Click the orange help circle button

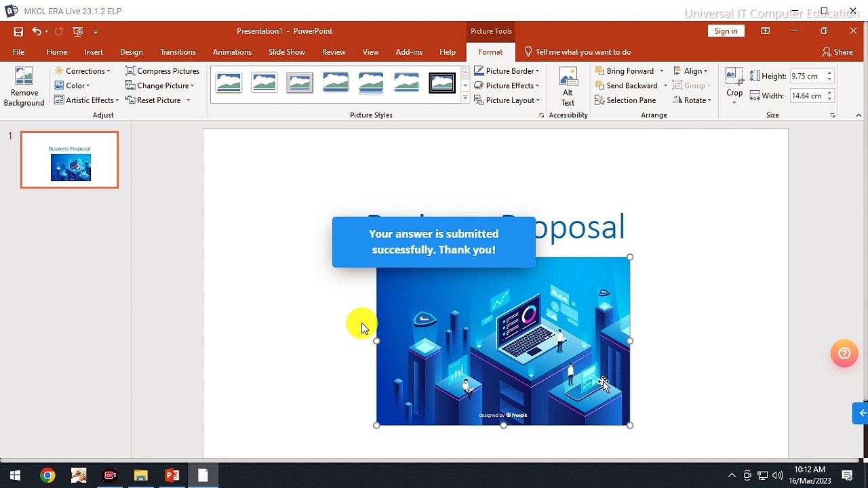(x=844, y=353)
